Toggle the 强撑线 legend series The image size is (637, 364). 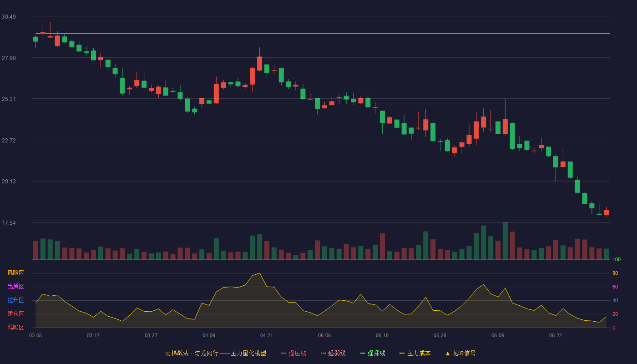373,353
